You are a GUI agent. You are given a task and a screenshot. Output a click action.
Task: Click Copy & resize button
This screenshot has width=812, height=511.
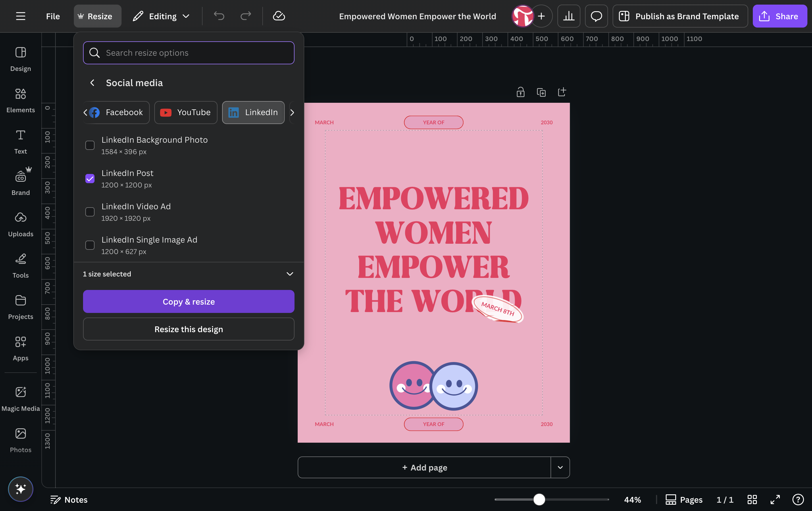tap(188, 301)
